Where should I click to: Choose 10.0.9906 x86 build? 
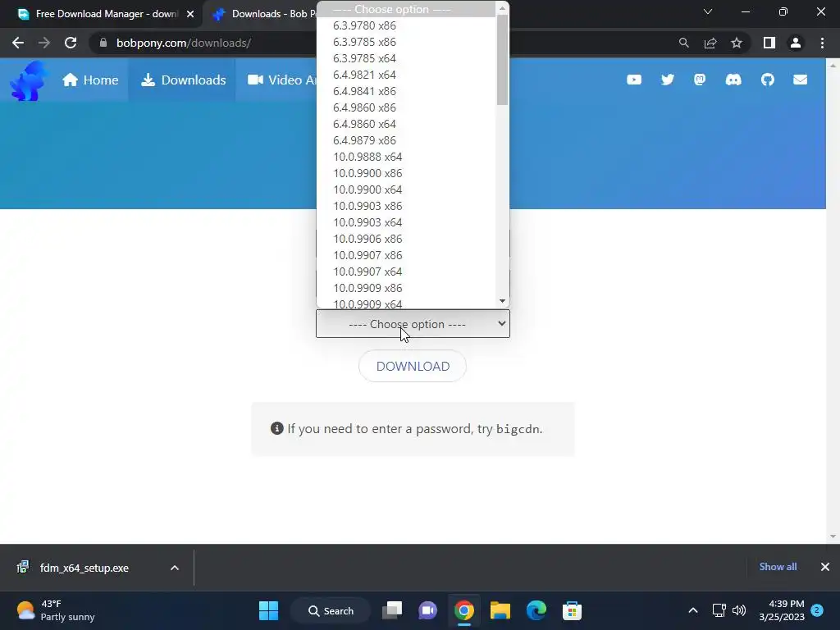[x=406, y=239]
